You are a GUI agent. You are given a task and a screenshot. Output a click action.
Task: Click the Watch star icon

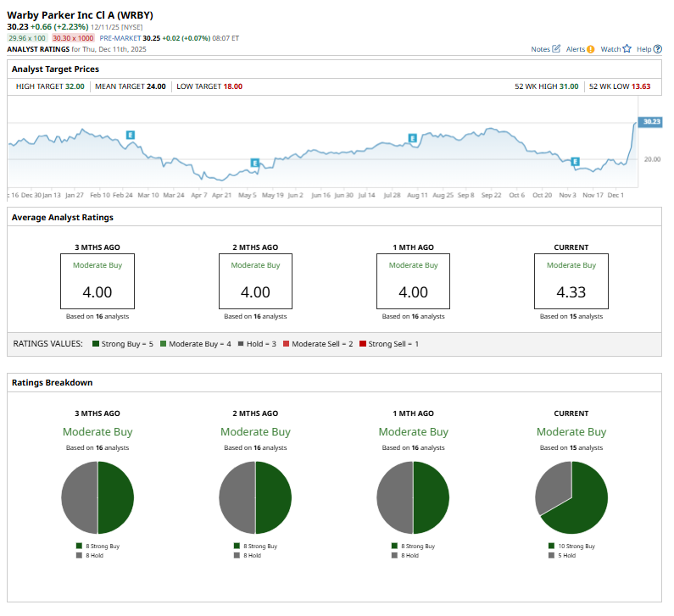627,49
